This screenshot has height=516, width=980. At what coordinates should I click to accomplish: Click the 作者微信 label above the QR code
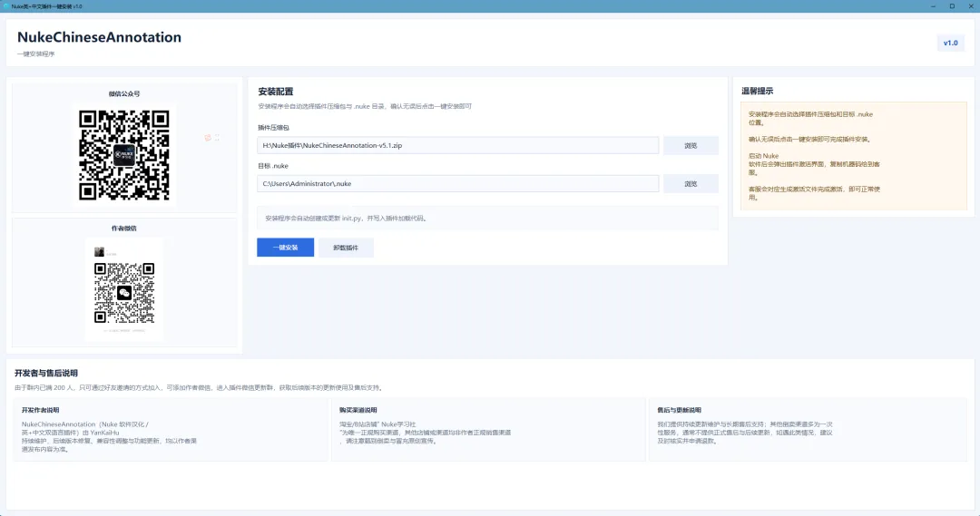pos(123,228)
